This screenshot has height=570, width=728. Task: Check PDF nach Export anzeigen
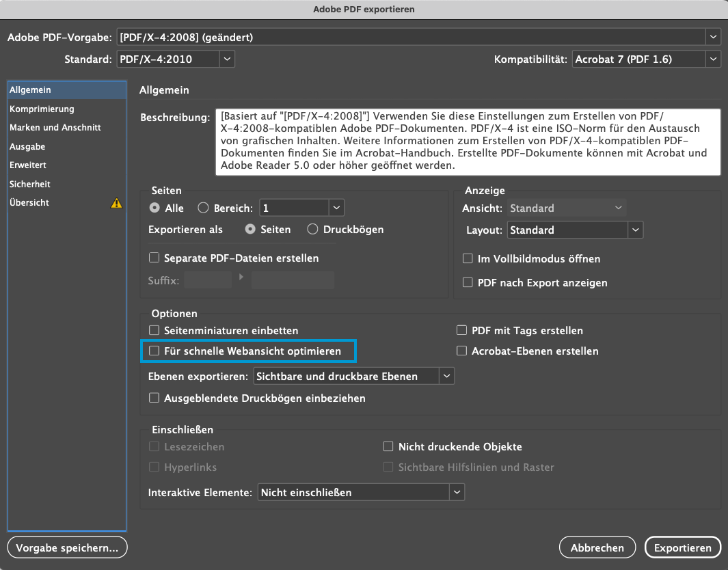click(x=468, y=282)
